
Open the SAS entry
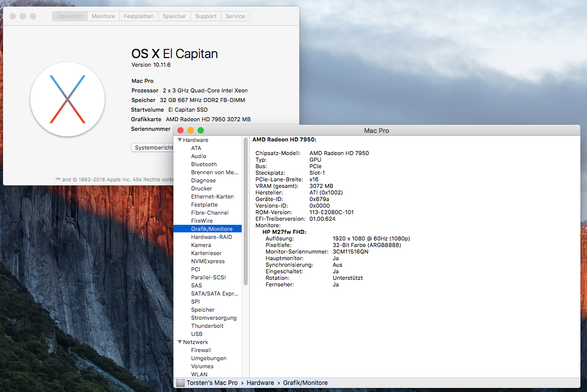tap(197, 285)
